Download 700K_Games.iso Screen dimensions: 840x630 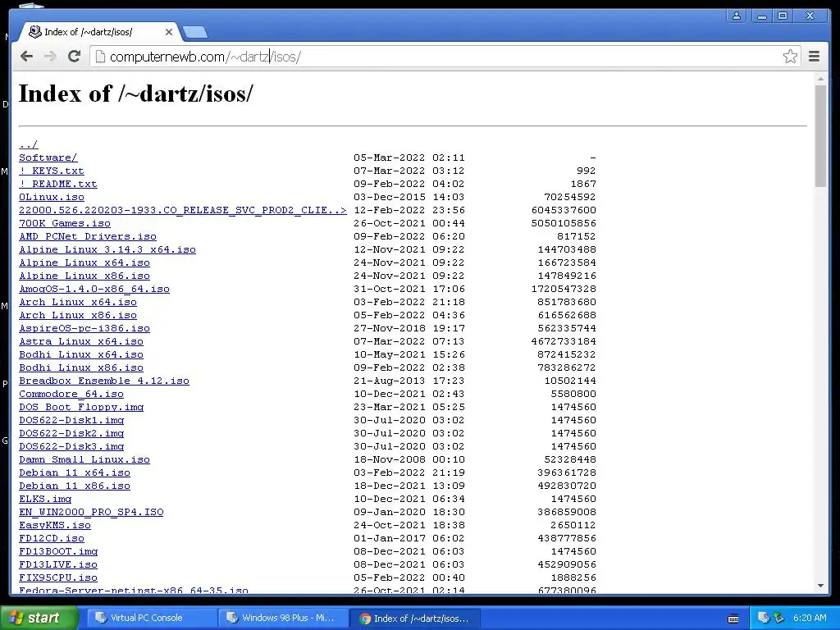click(x=65, y=223)
